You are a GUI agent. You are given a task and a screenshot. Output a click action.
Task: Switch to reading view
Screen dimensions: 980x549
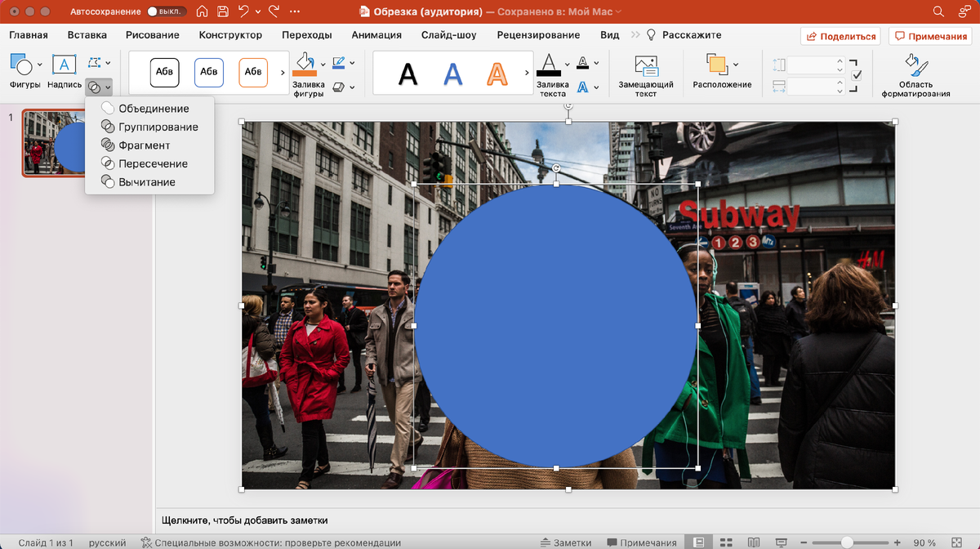point(754,542)
